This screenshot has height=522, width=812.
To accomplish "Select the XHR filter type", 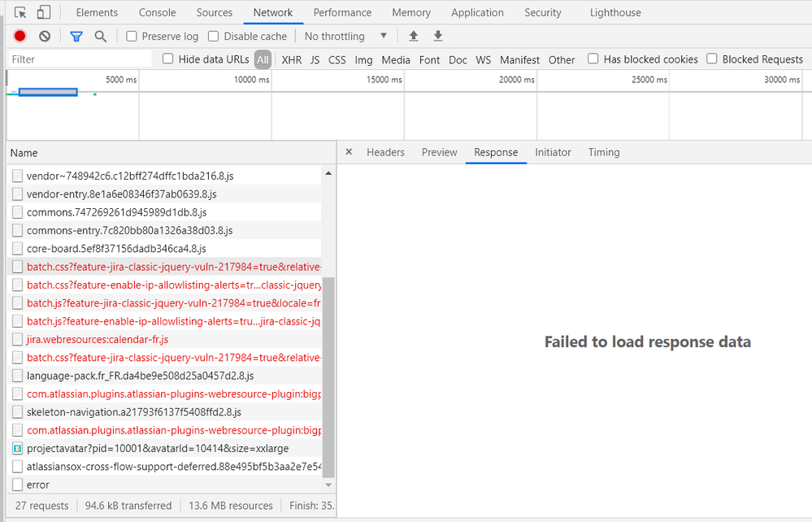I will point(291,60).
